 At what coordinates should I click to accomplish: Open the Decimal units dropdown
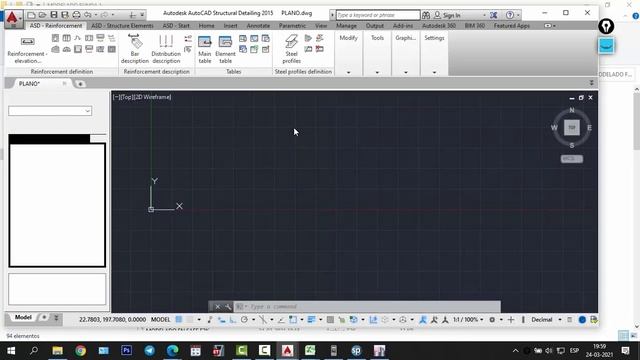546,320
